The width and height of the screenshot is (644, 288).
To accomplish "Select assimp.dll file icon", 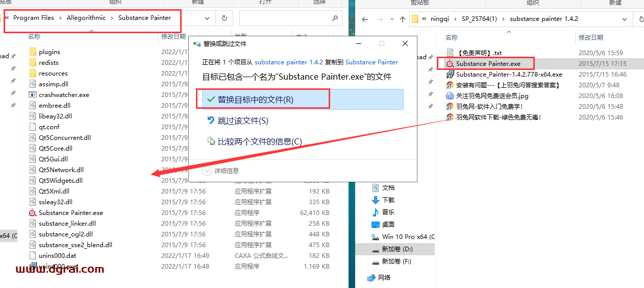I will click(x=33, y=84).
